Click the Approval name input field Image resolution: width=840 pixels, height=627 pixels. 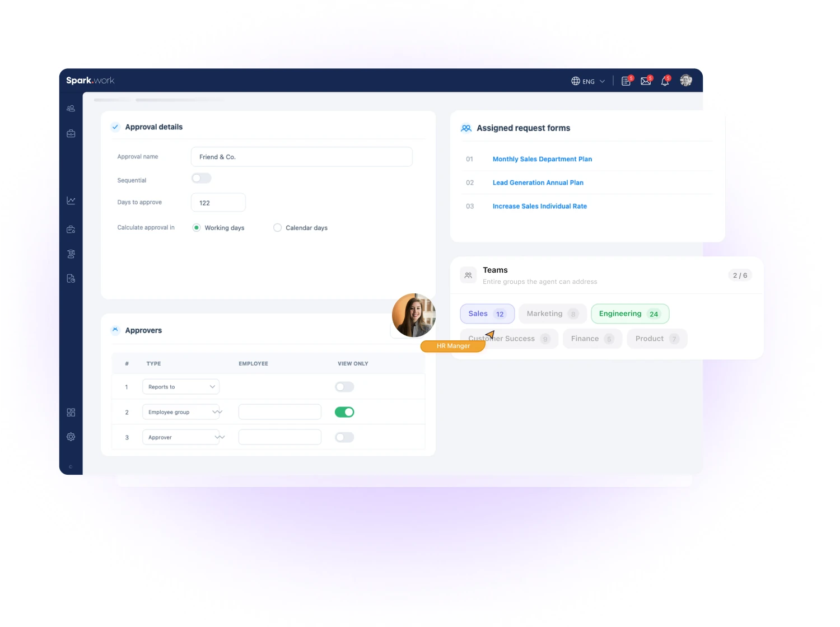tap(302, 157)
